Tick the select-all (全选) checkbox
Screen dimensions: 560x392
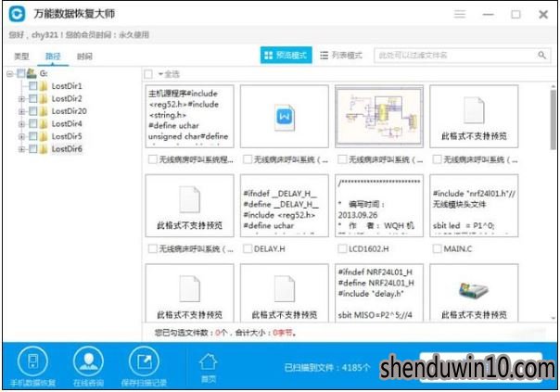click(x=148, y=74)
